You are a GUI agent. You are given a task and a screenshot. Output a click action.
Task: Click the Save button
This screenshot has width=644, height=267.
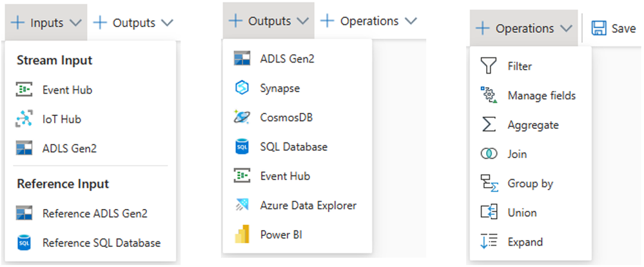pyautogui.click(x=614, y=28)
